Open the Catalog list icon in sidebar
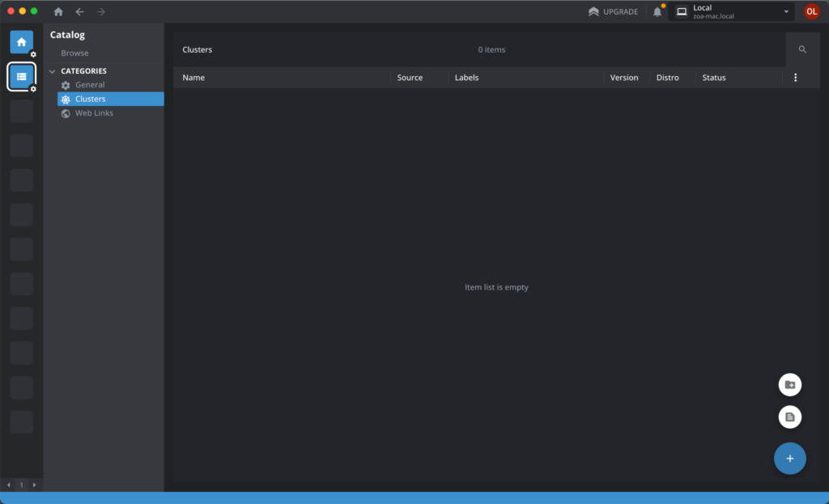 tap(21, 76)
